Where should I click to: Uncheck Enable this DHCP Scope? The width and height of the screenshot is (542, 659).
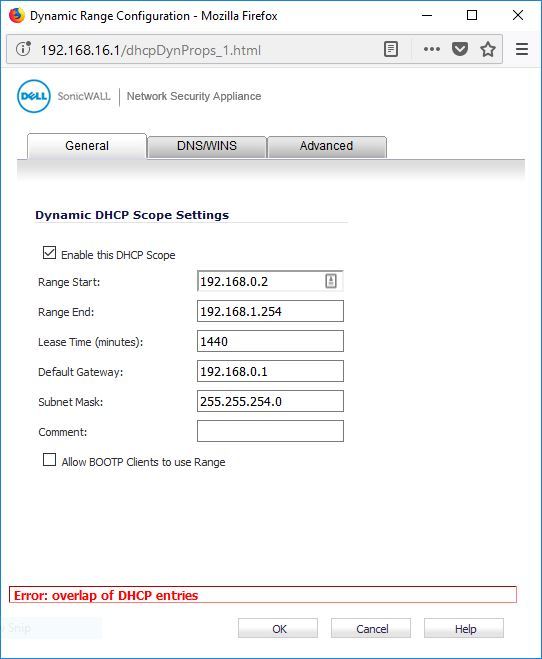[x=50, y=253]
